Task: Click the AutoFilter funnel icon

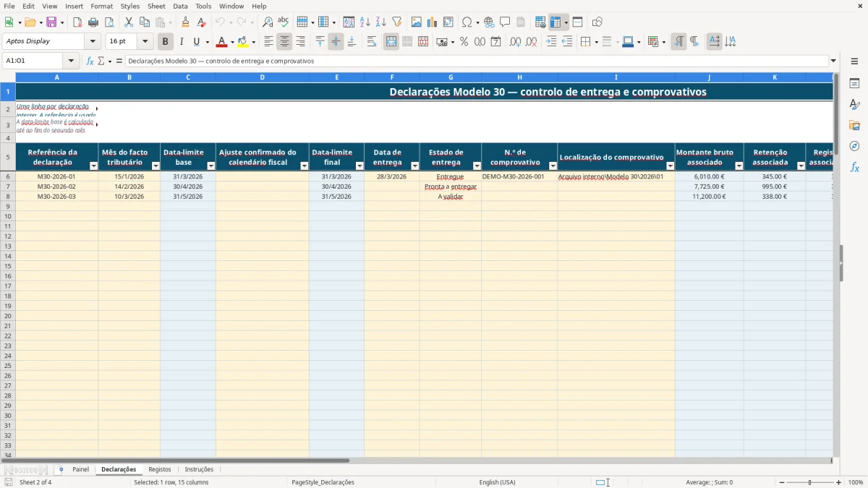Action: (397, 22)
